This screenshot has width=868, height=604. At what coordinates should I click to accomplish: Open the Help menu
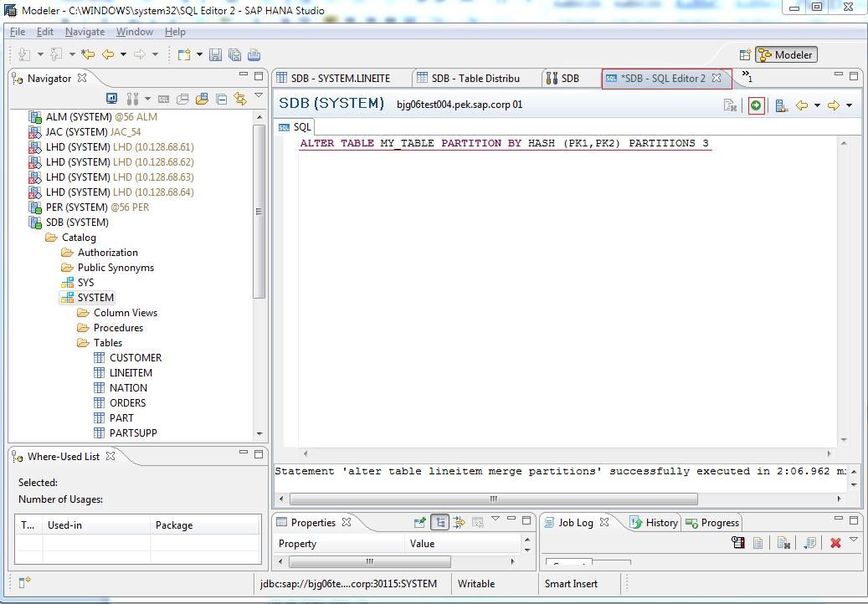coord(175,32)
